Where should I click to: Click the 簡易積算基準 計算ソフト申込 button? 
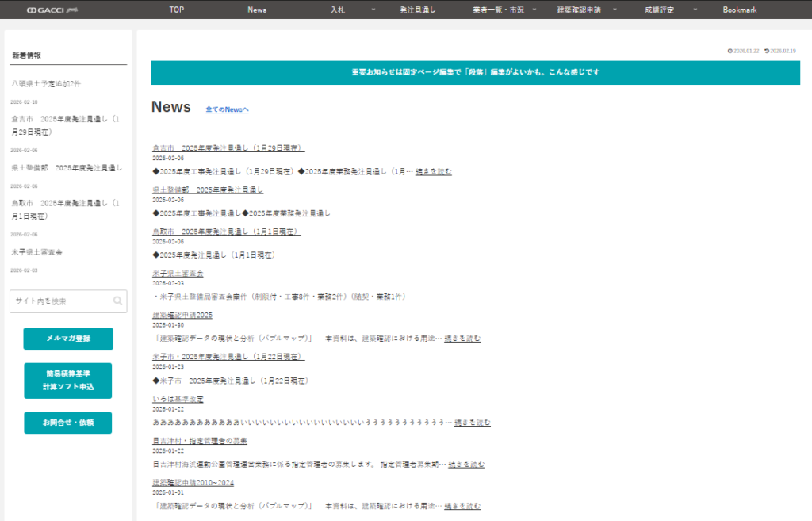pos(68,381)
